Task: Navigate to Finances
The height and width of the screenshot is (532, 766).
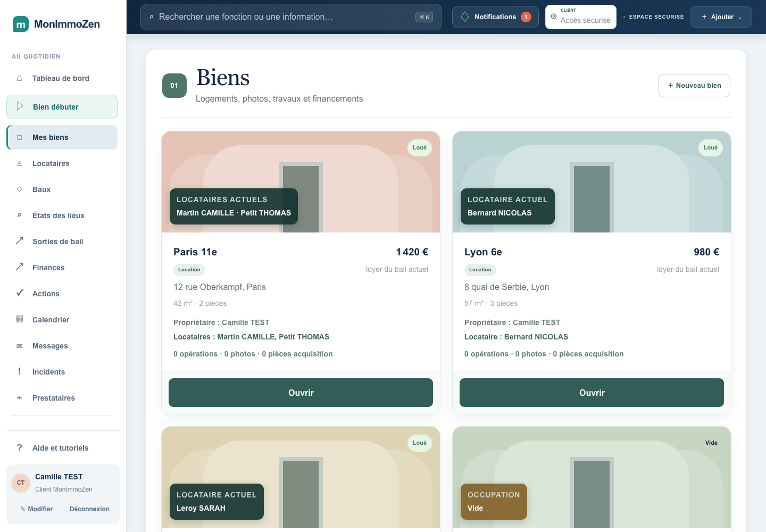Action: pyautogui.click(x=62, y=268)
